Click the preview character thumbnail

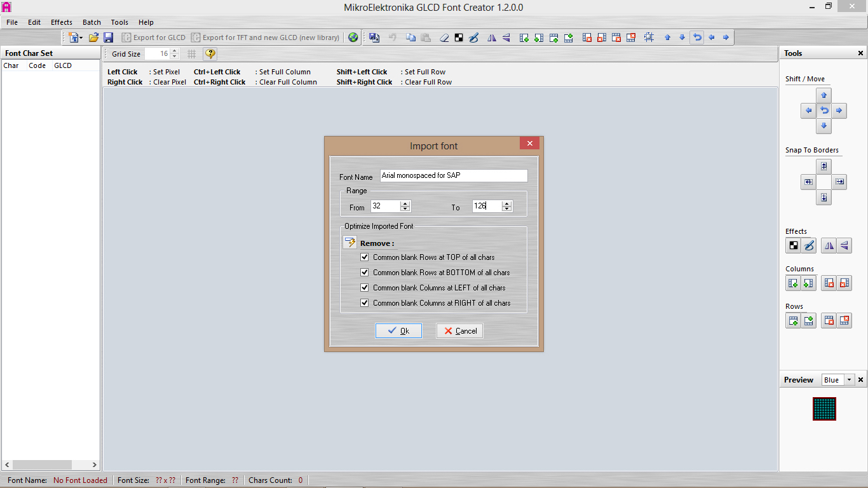(x=824, y=409)
